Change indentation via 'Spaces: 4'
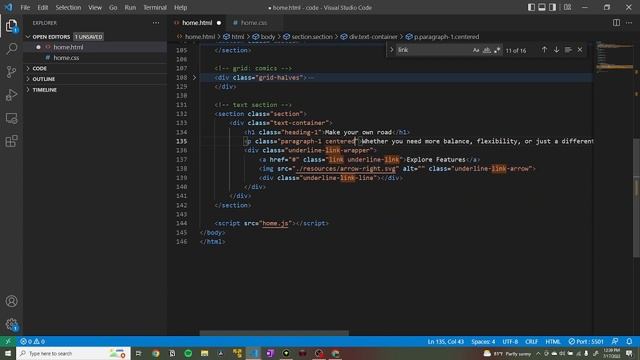This screenshot has height=360, width=640. [x=483, y=342]
